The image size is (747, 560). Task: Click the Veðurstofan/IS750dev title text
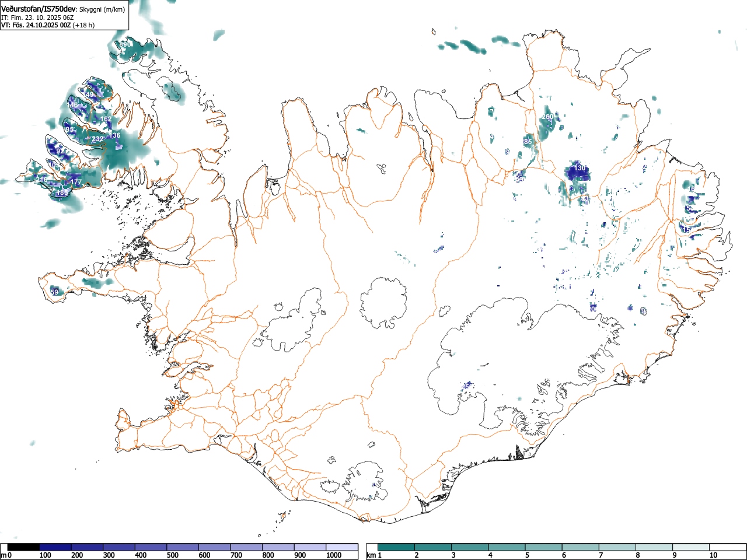(39, 9)
